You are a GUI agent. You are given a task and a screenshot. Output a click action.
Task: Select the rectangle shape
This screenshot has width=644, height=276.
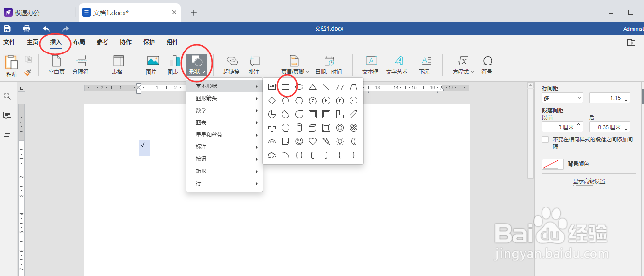286,87
